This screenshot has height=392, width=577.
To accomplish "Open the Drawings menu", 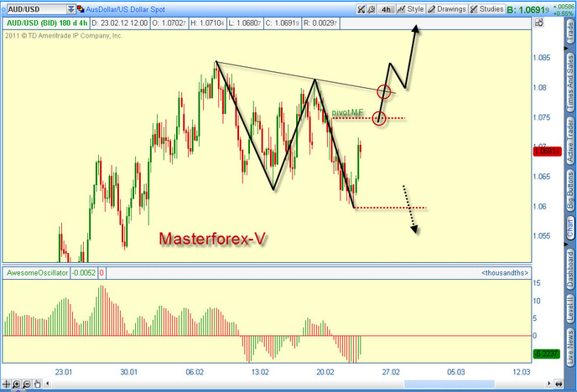I will click(x=447, y=9).
